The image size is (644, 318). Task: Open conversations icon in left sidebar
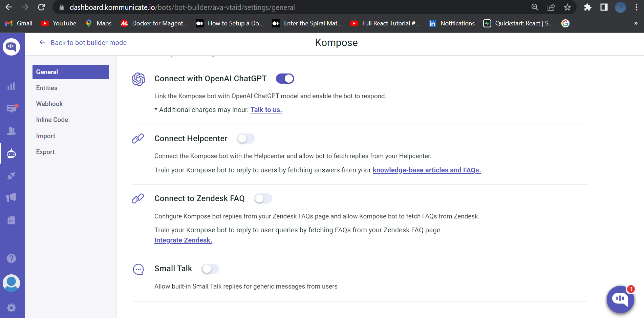pos(12,108)
